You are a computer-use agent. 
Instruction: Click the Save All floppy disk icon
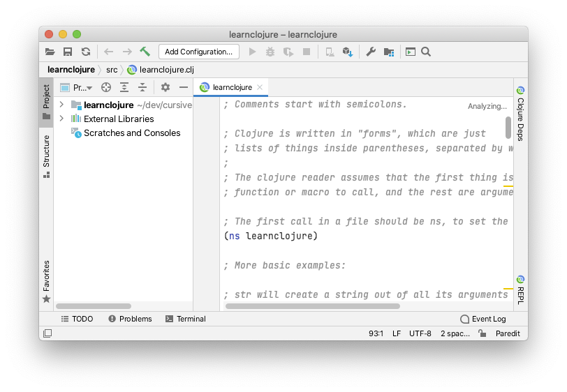point(68,52)
